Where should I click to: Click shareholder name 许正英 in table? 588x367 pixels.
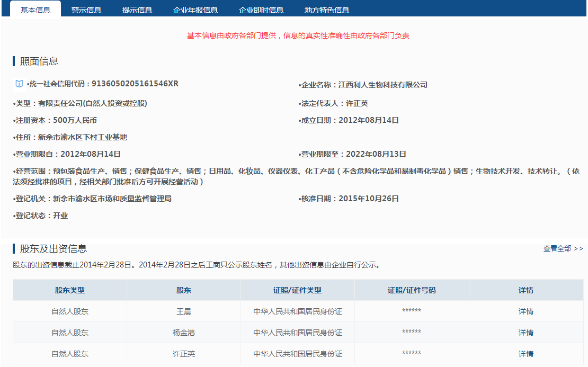[184, 354]
